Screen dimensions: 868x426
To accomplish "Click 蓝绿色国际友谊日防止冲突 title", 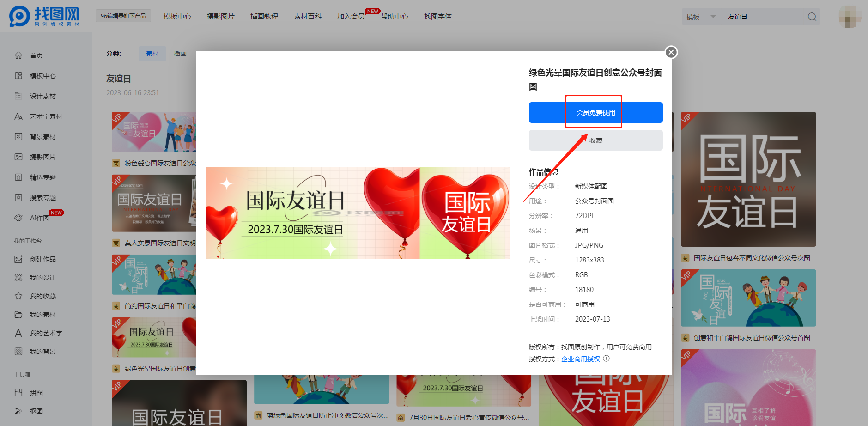I will 328,415.
